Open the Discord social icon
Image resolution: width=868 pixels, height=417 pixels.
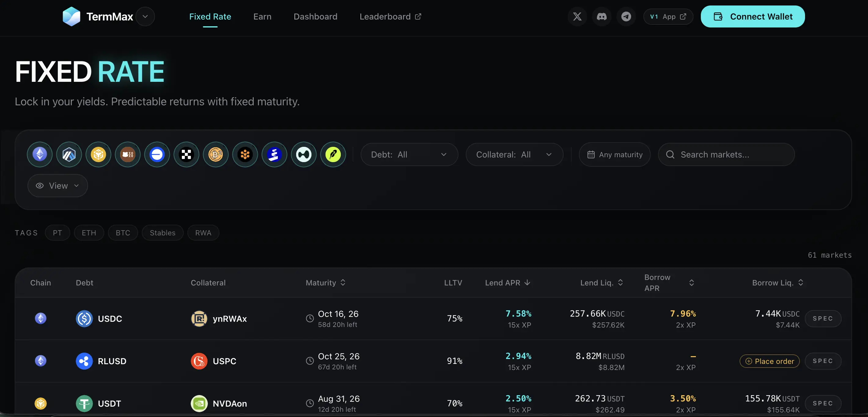click(x=602, y=16)
